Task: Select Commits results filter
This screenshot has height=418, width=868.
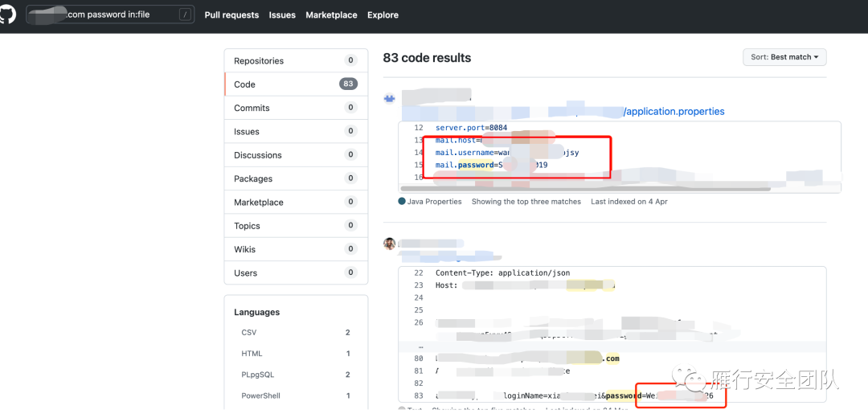Action: point(296,108)
